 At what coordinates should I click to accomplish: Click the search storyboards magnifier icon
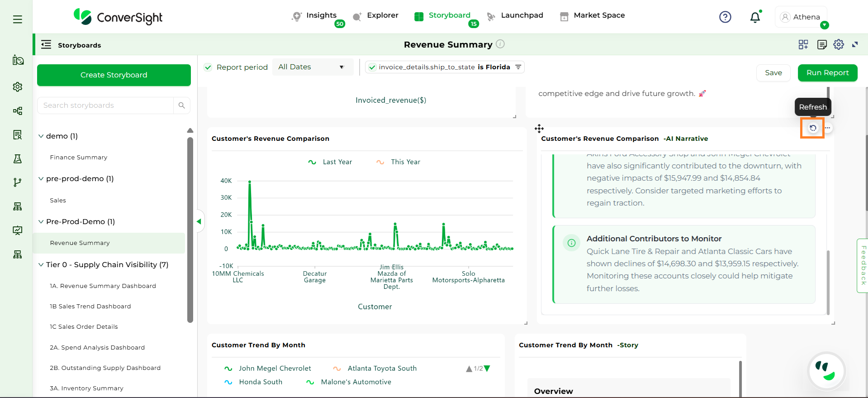coord(181,105)
